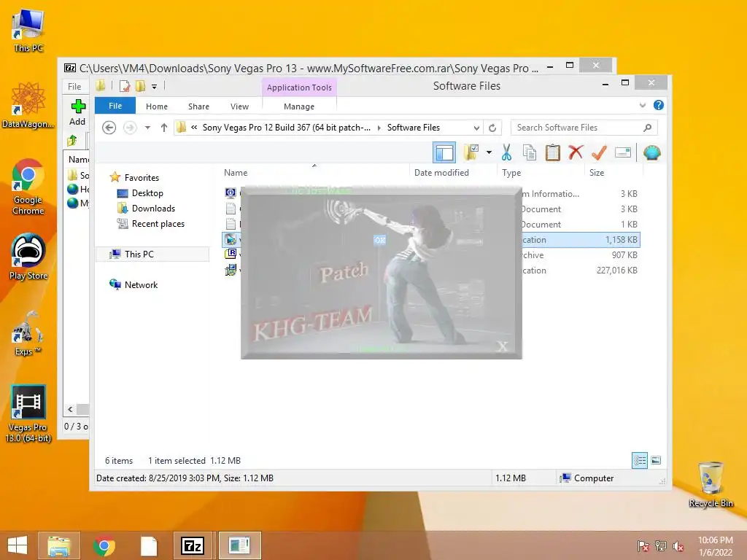The width and height of the screenshot is (747, 560).
Task: Open Windows Start button
Action: [x=18, y=545]
